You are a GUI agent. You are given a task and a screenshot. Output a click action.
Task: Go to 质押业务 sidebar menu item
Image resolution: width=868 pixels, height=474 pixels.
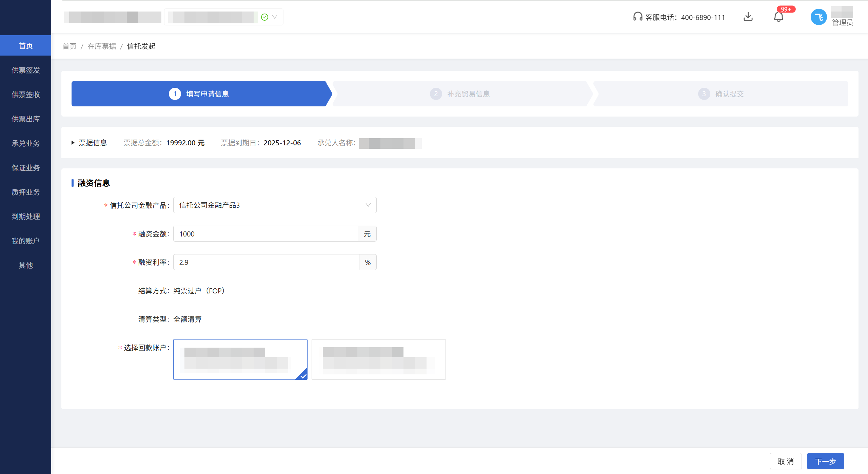point(26,192)
